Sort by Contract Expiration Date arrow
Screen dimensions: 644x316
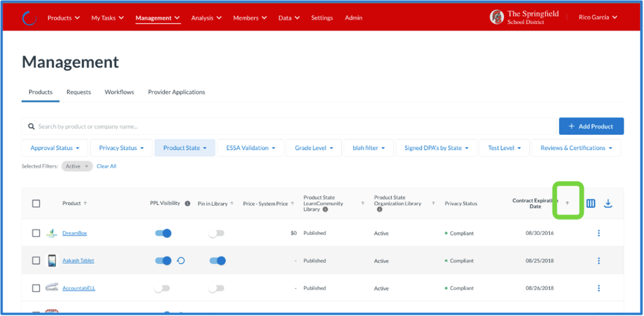pos(567,204)
